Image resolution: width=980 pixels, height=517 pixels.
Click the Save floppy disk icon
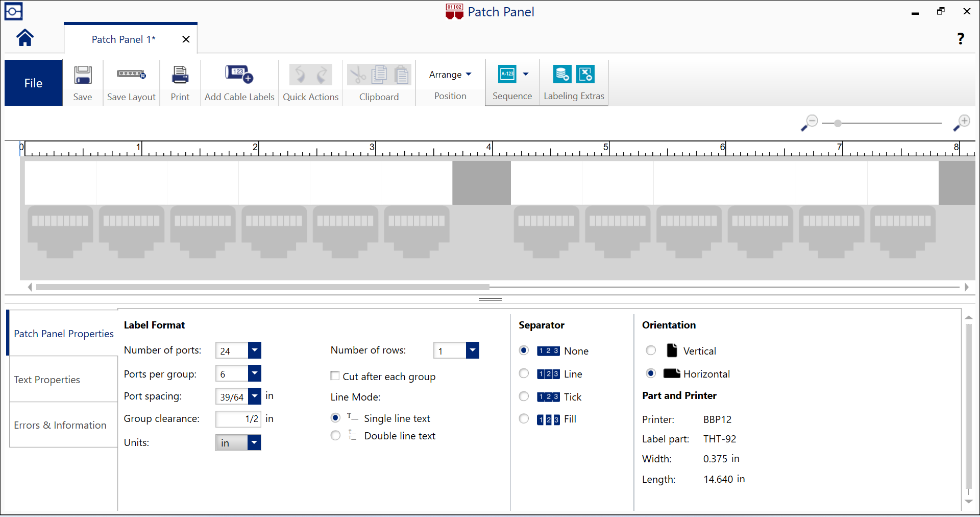[83, 75]
